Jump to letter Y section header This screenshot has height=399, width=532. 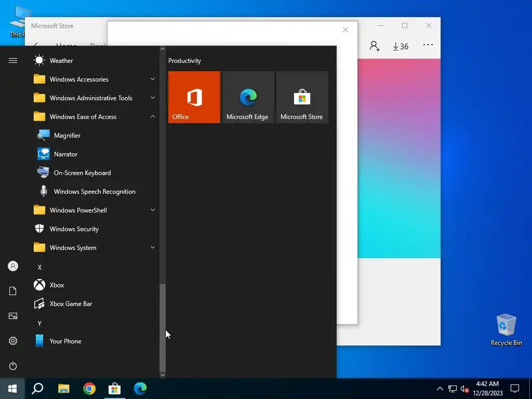pyautogui.click(x=39, y=323)
